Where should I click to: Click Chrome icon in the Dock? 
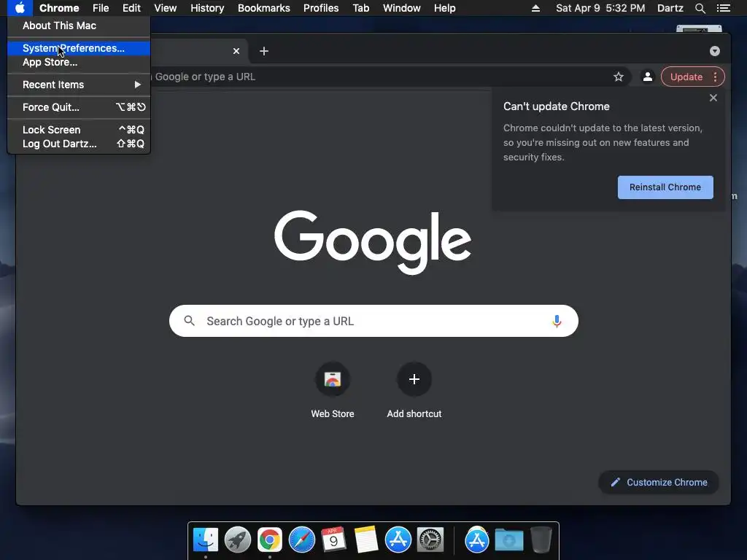(270, 540)
